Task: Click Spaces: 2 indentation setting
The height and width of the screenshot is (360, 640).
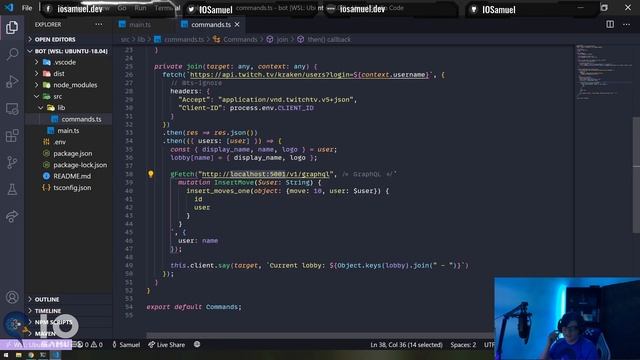Action: (x=463, y=345)
